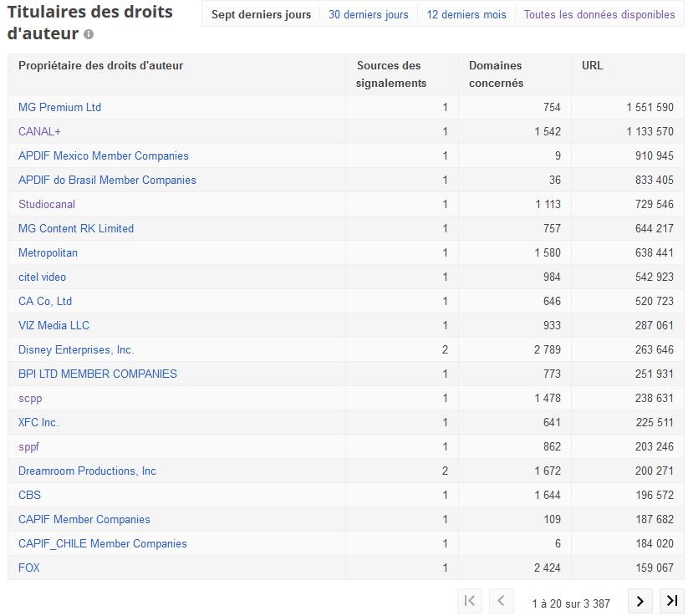Click URL value 251 931
This screenshot has height=616, width=688.
tap(655, 374)
